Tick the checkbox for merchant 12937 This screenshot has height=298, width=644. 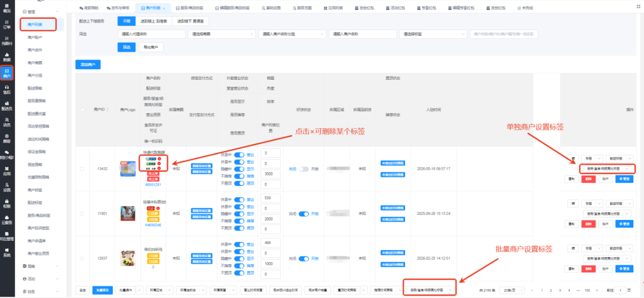click(x=82, y=258)
